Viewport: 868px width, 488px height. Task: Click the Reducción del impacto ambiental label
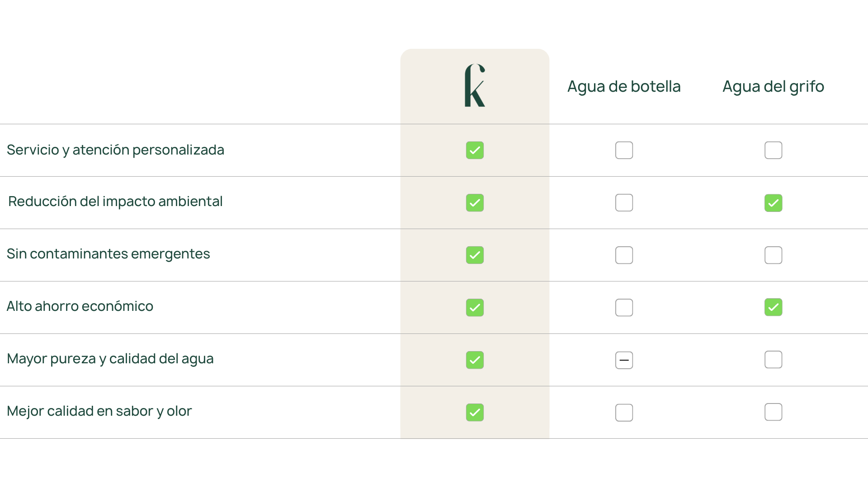[x=115, y=202]
